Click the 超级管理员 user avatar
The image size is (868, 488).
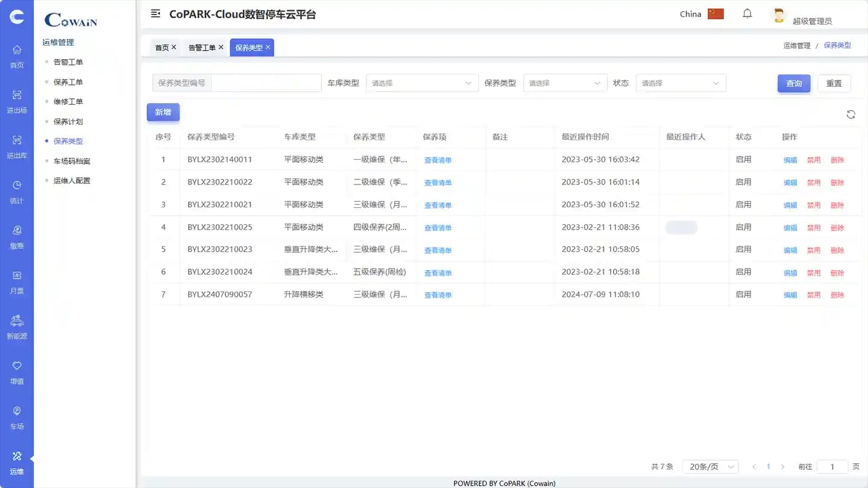tap(779, 16)
